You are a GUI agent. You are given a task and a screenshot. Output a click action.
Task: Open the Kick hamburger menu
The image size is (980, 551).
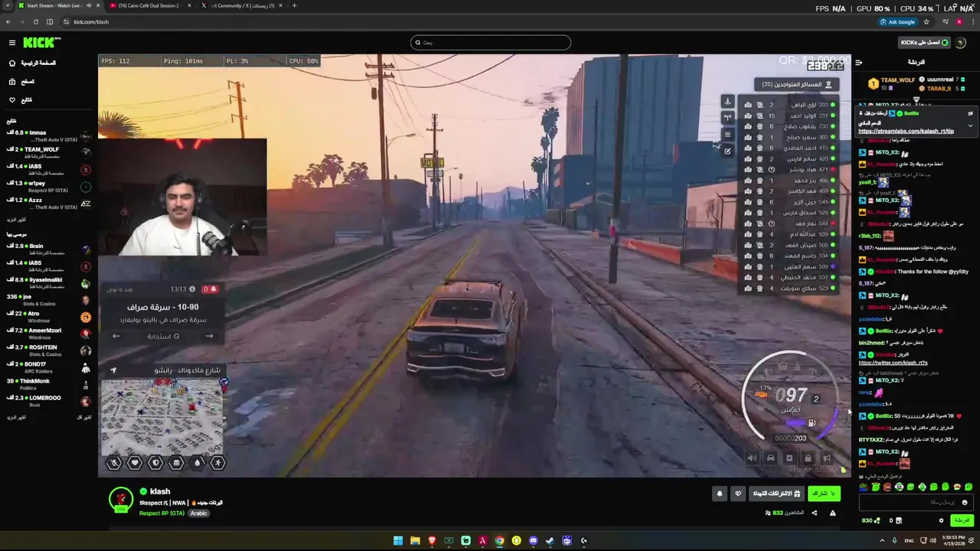12,43
